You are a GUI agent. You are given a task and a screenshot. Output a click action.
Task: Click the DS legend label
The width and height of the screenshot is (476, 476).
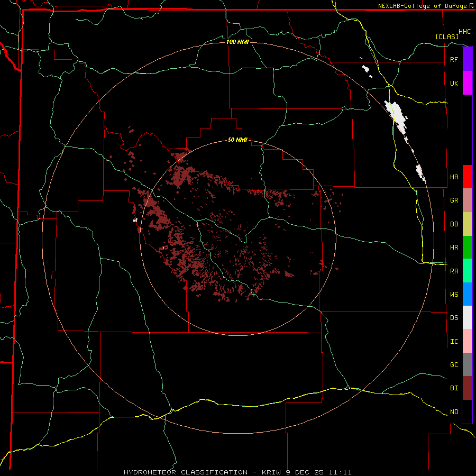(454, 318)
